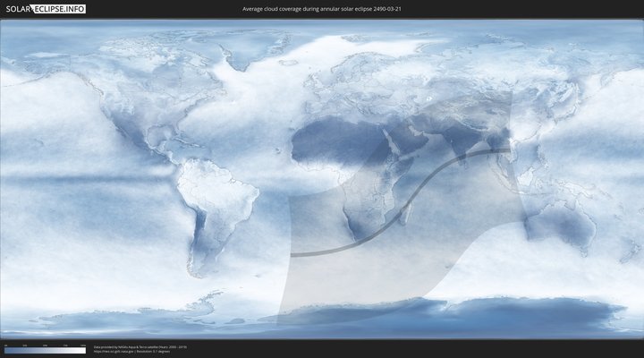Click the annular path in the South Atlantic
The height and width of the screenshot is (358, 644).
[313, 253]
